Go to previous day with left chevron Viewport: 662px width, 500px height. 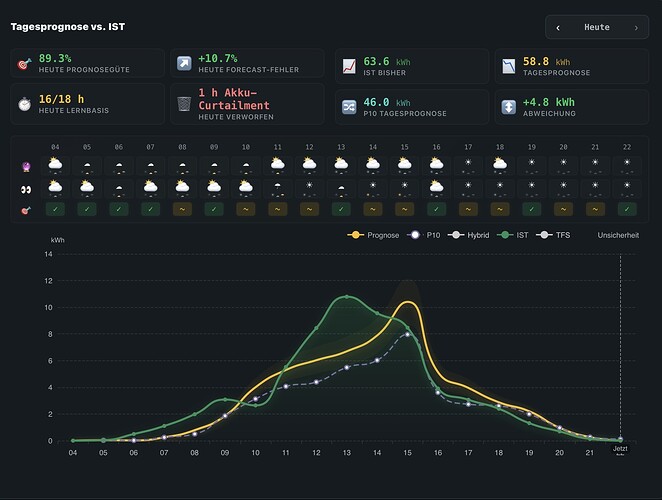(x=558, y=27)
